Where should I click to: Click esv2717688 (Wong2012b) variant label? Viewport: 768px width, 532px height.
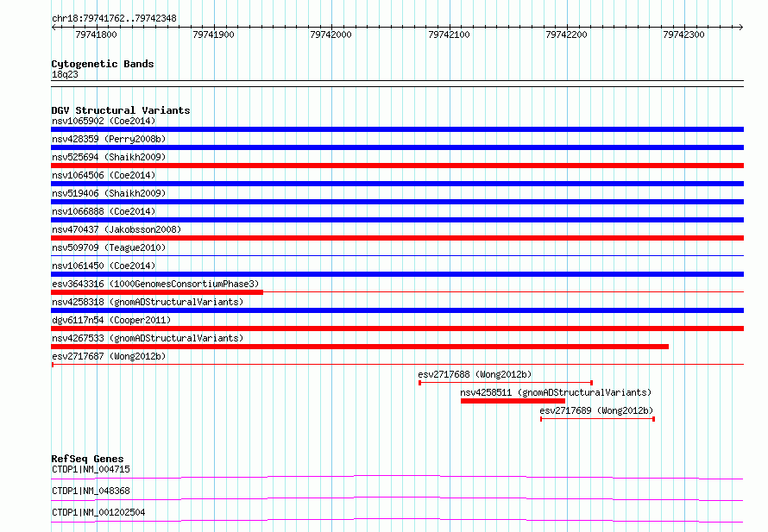pyautogui.click(x=475, y=374)
